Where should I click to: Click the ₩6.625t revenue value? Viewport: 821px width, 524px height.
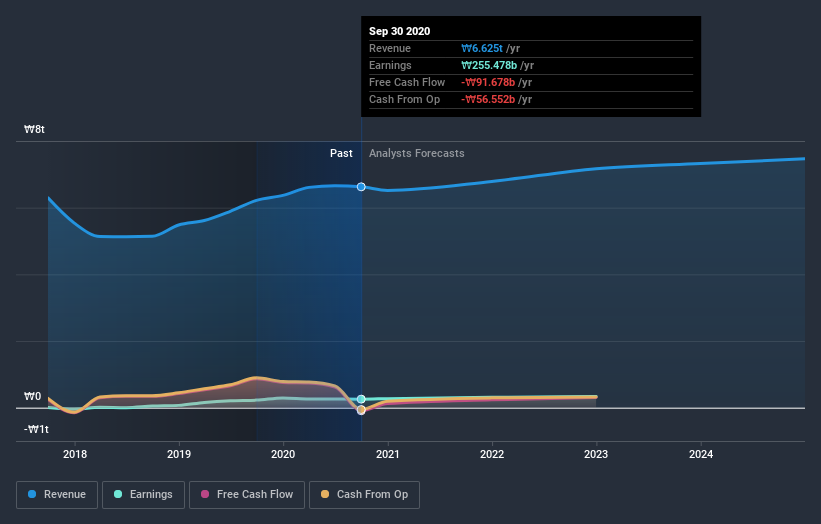coord(482,48)
